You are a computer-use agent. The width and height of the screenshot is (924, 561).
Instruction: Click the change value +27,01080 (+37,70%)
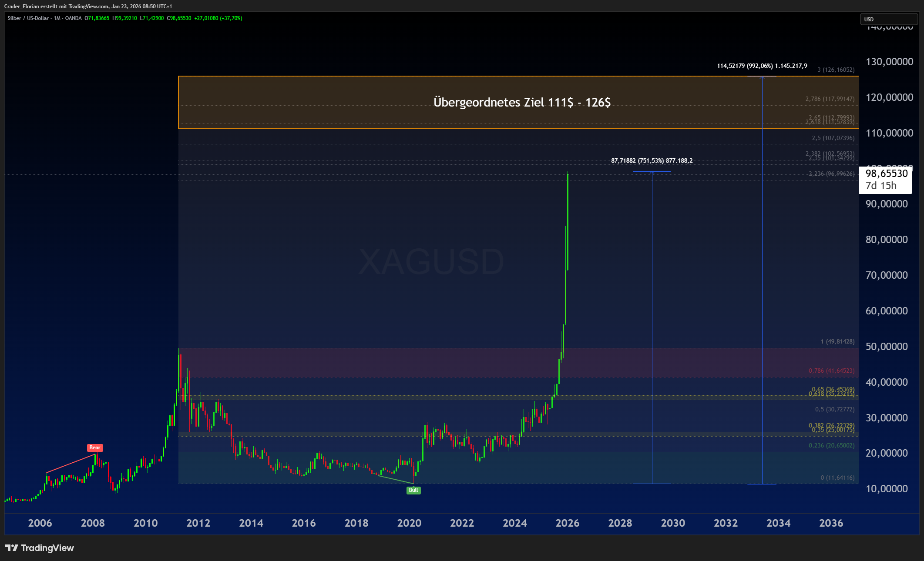click(218, 18)
